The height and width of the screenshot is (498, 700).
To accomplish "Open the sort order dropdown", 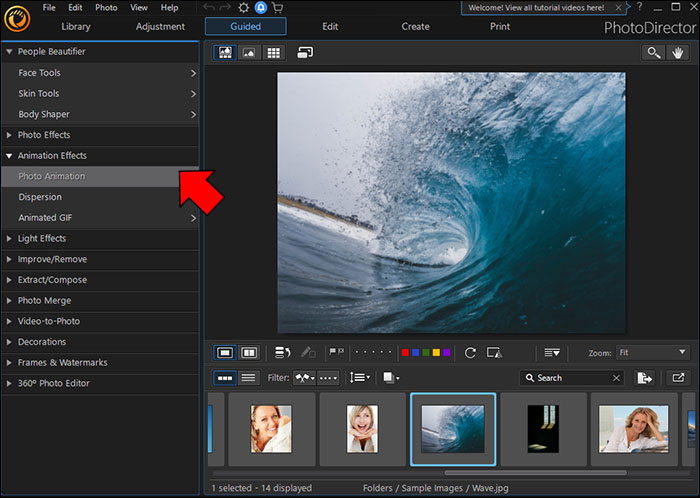I will 359,378.
